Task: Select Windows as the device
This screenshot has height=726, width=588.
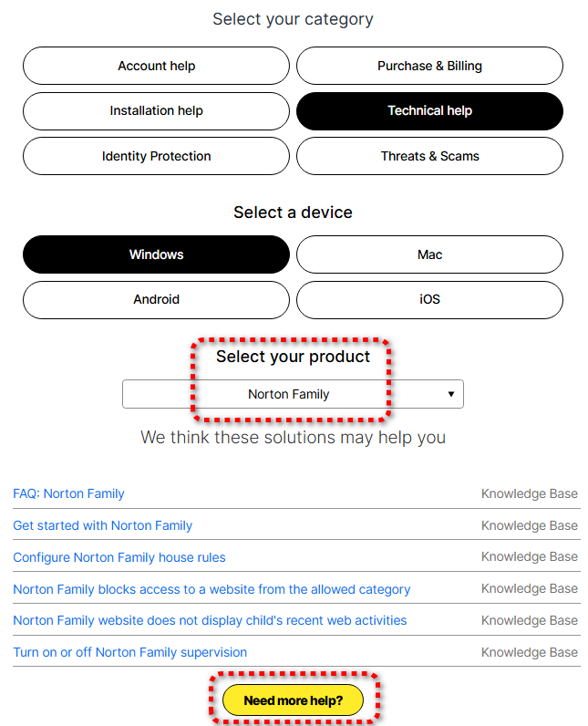Action: point(156,254)
